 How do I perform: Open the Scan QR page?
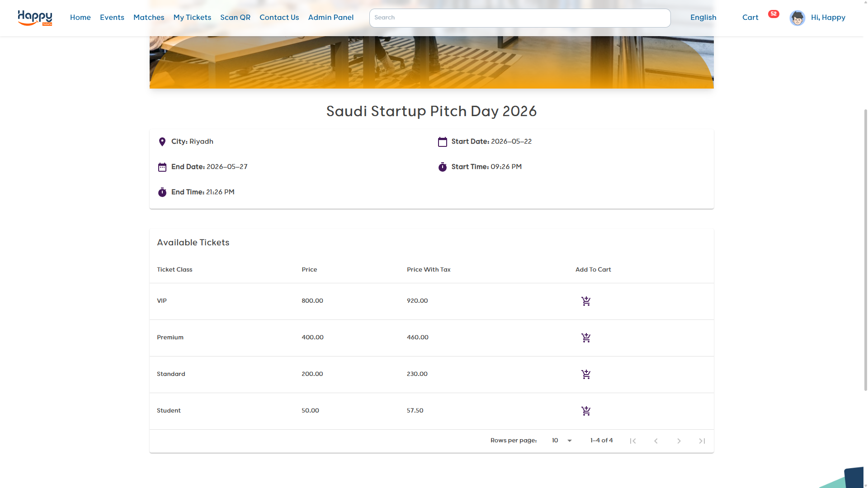(x=235, y=18)
